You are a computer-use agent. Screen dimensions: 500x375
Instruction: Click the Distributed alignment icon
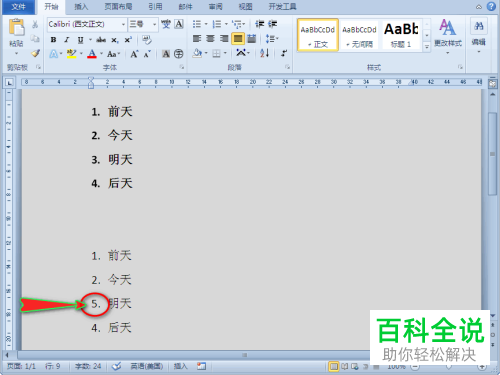[252, 39]
